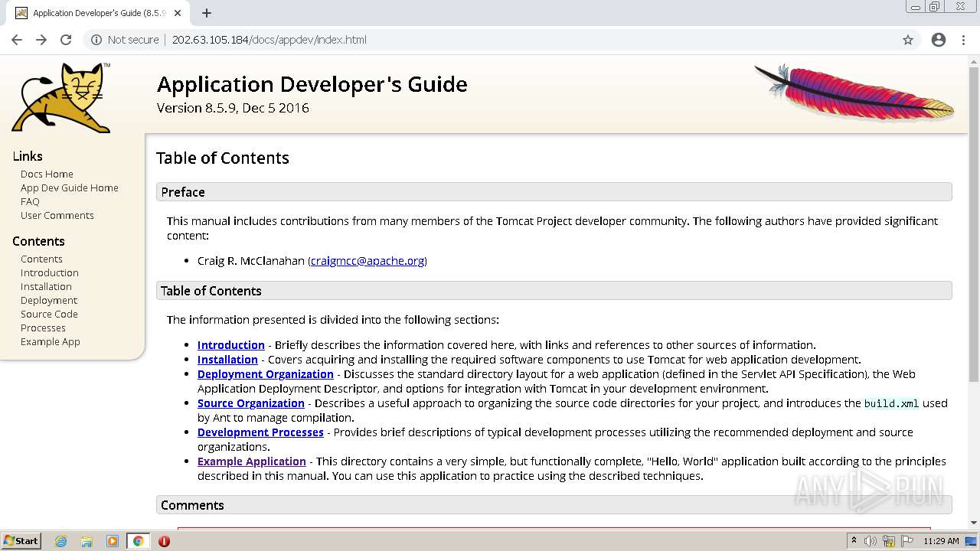Viewport: 980px width, 551px height.
Task: Open the FAQ sidebar link
Action: click(x=30, y=201)
